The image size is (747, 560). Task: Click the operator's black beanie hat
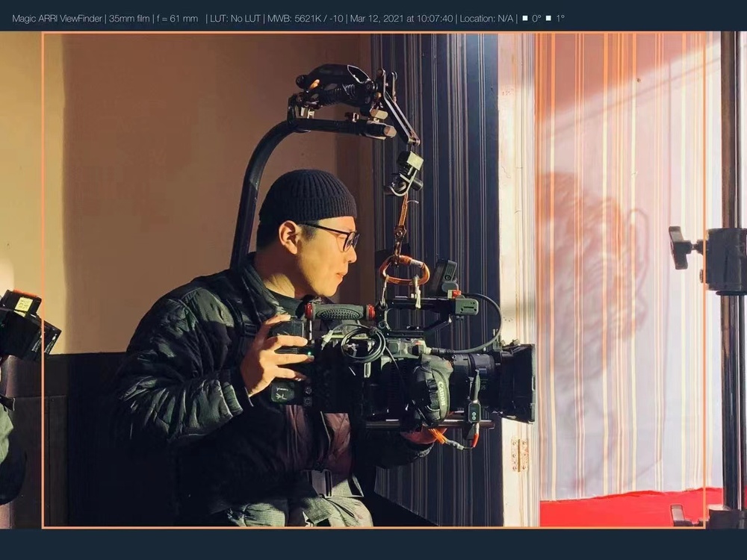pos(307,196)
